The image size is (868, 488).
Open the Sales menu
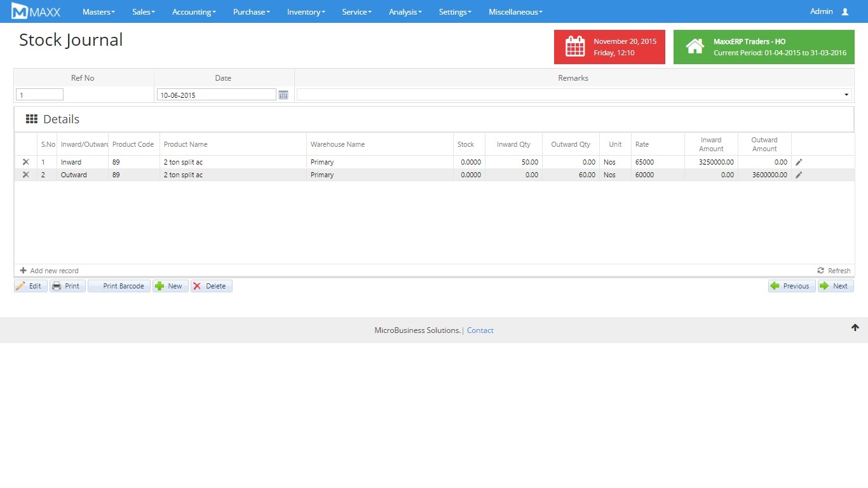[x=143, y=12]
